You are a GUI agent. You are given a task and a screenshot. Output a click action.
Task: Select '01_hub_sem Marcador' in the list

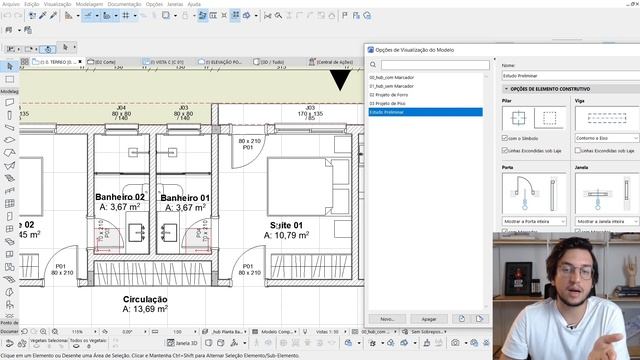[426, 86]
